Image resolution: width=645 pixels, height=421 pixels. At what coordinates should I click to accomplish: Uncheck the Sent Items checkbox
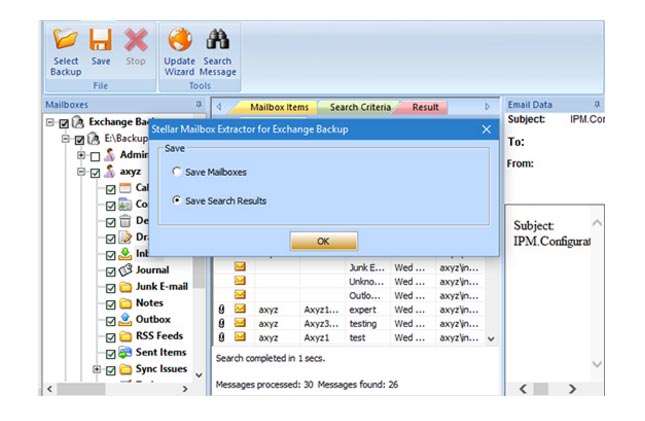coord(111,354)
